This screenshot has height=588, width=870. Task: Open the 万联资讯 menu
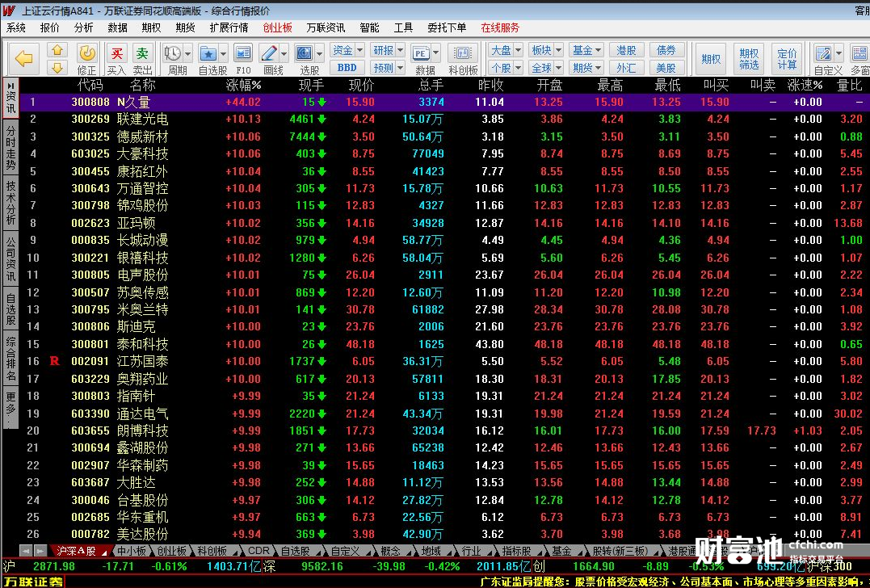pyautogui.click(x=326, y=27)
